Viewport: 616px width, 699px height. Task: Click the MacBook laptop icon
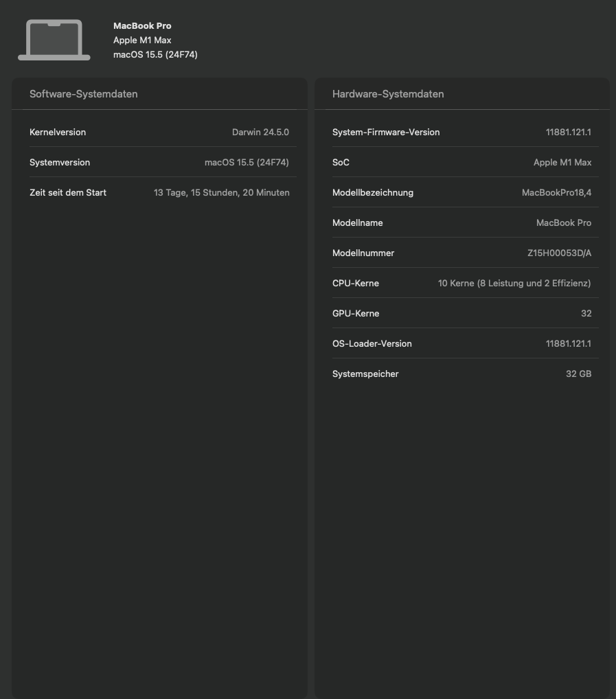[x=54, y=40]
